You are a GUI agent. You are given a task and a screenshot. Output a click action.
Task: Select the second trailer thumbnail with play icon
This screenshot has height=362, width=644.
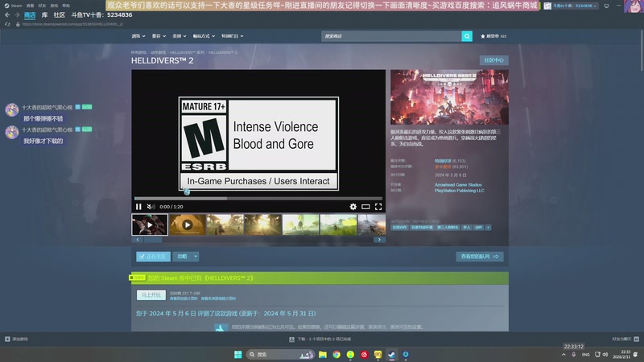[x=188, y=225]
